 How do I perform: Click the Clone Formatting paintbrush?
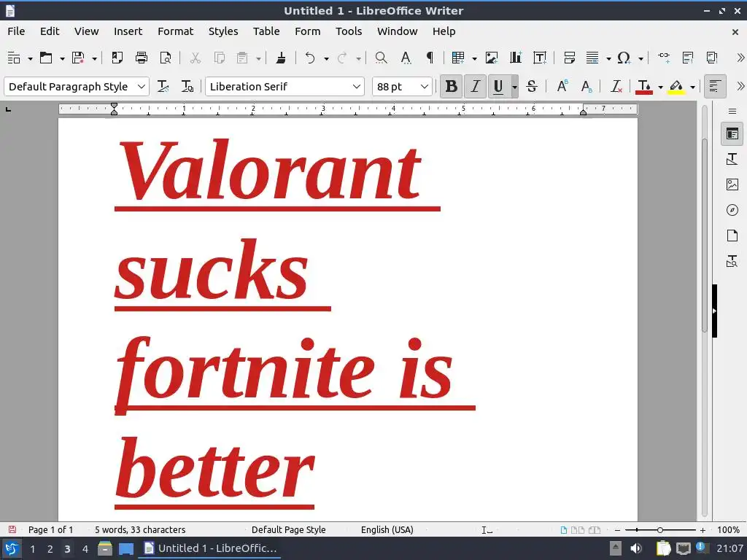[x=281, y=58]
